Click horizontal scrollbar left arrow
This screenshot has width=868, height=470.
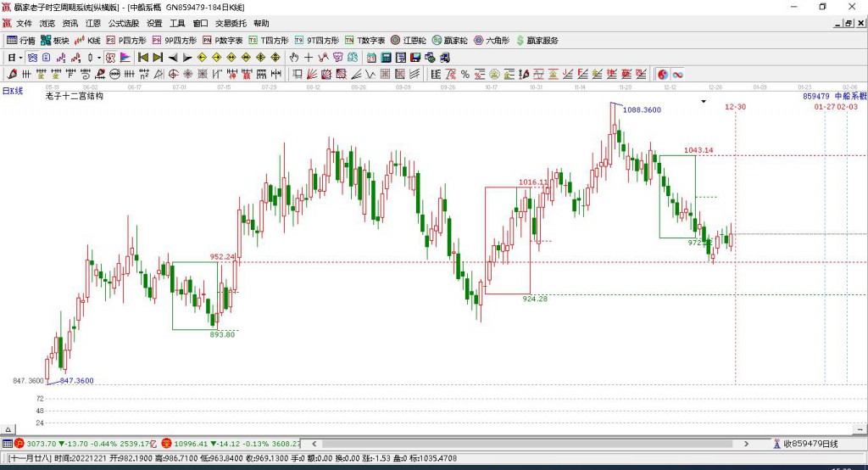(314, 444)
